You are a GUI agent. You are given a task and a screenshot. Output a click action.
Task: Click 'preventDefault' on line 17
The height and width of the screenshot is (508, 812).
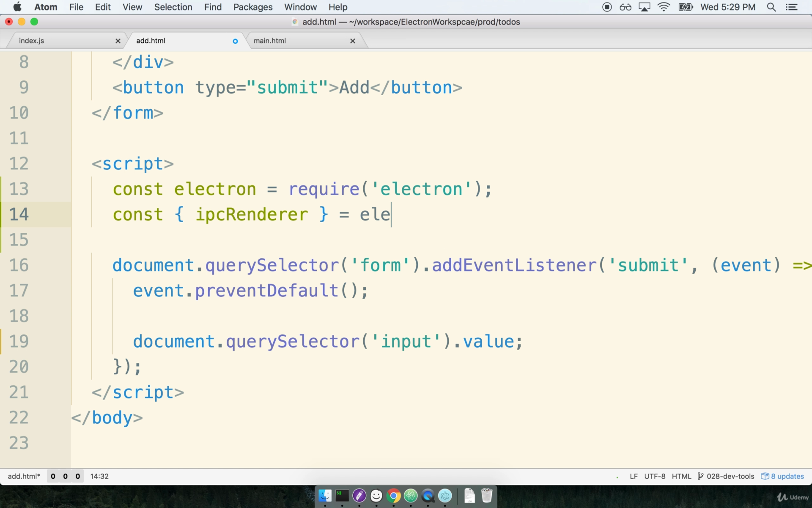click(266, 291)
